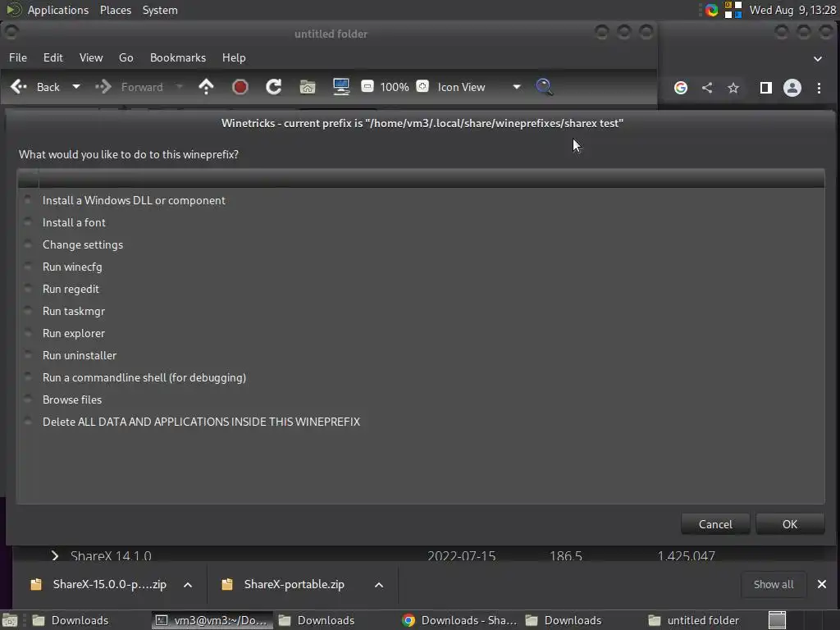This screenshot has width=840, height=630.
Task: Open the Places menu in top panel
Action: (x=116, y=10)
